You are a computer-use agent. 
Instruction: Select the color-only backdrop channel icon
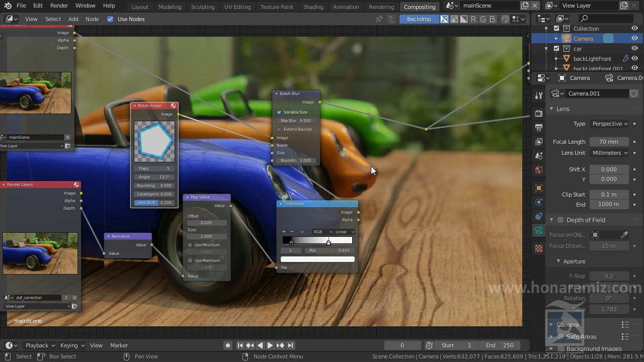tap(454, 19)
